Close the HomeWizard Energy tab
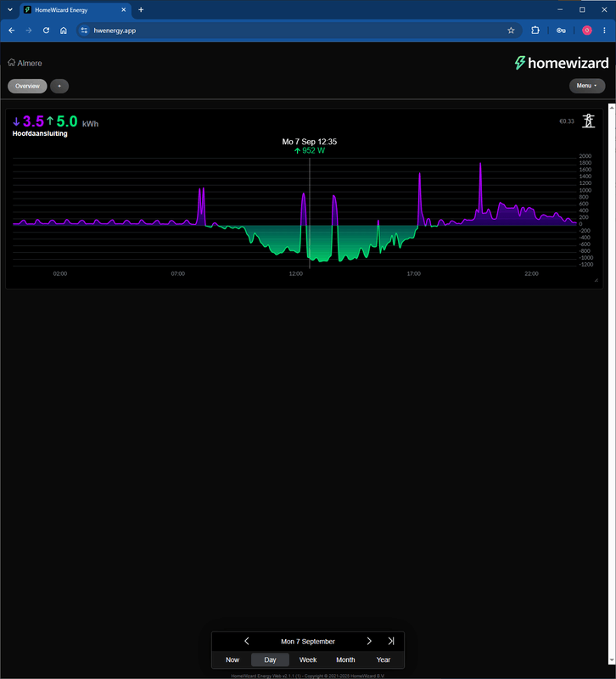This screenshot has width=616, height=679. coord(123,9)
